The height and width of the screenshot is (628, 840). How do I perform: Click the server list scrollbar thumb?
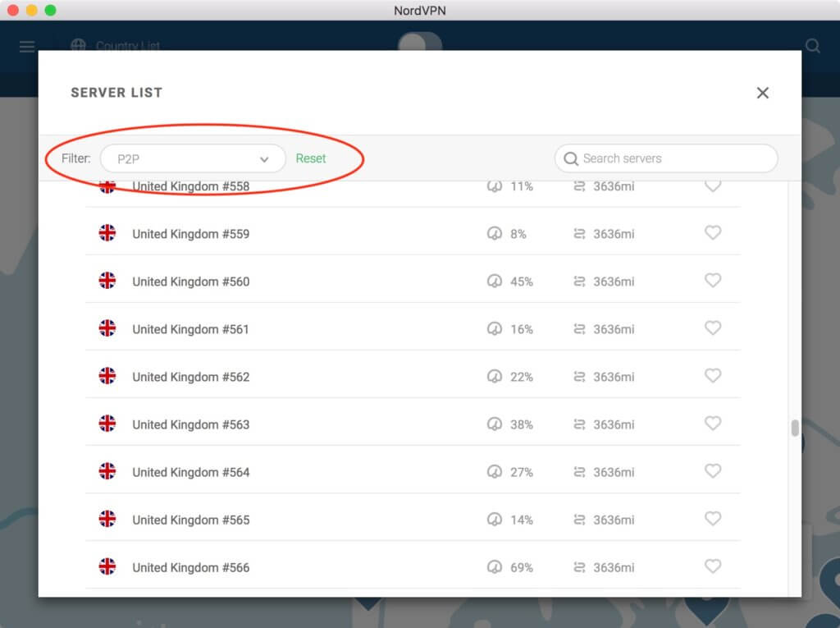[795, 428]
